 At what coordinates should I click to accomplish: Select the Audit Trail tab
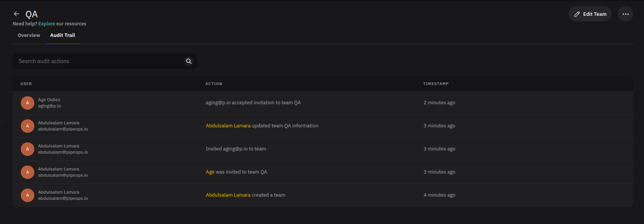(62, 35)
